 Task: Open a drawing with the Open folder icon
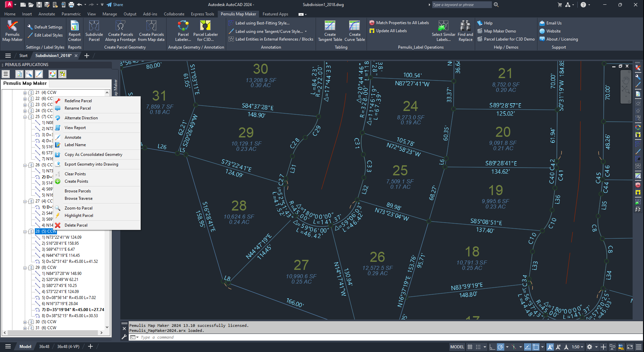pyautogui.click(x=31, y=5)
